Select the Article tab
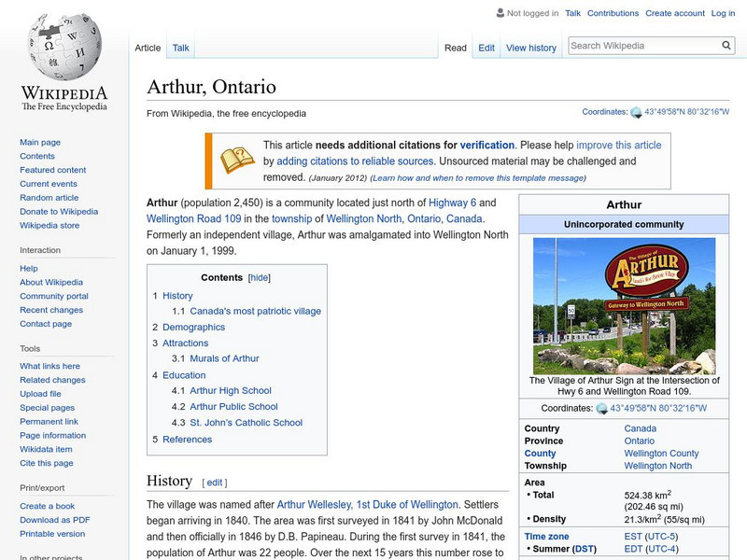747x560 pixels. click(x=149, y=47)
